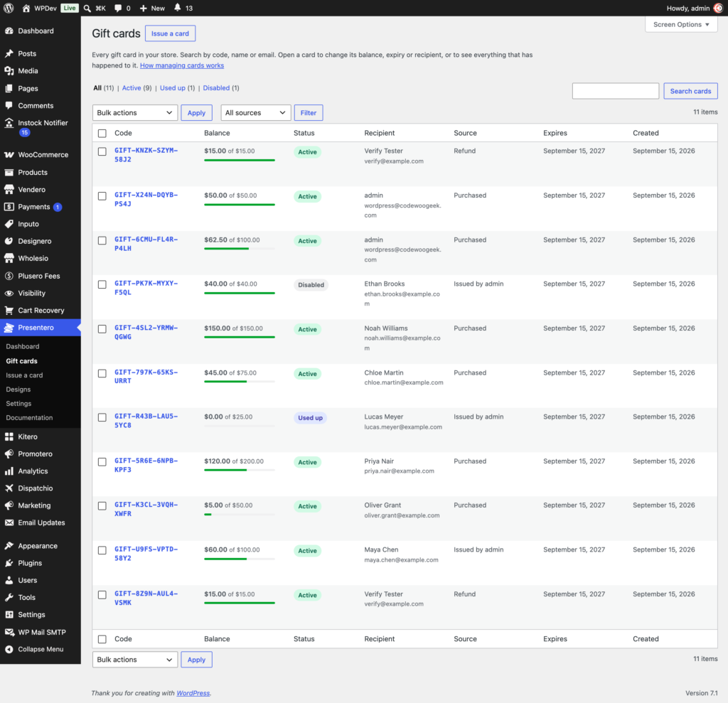Click the Kitero grid icon

9,436
